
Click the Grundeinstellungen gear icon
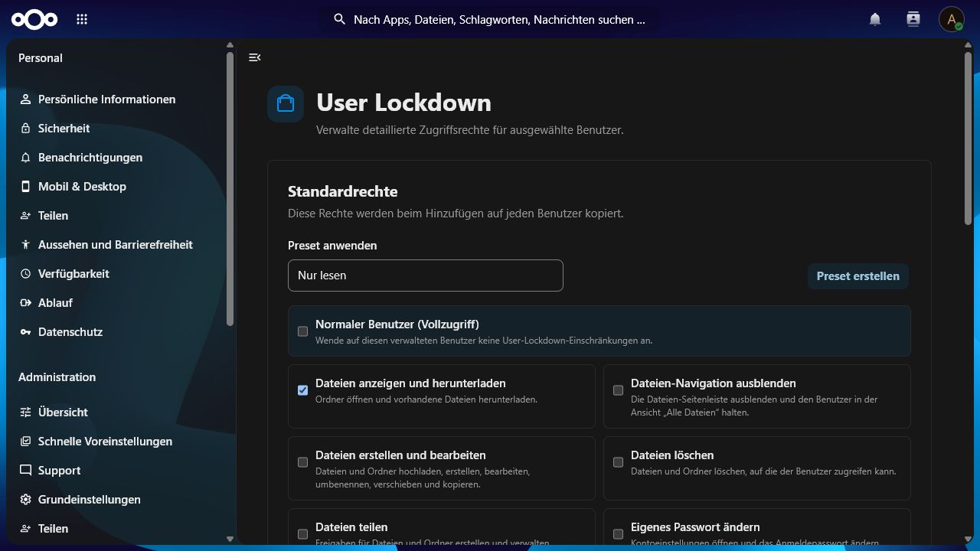click(25, 500)
